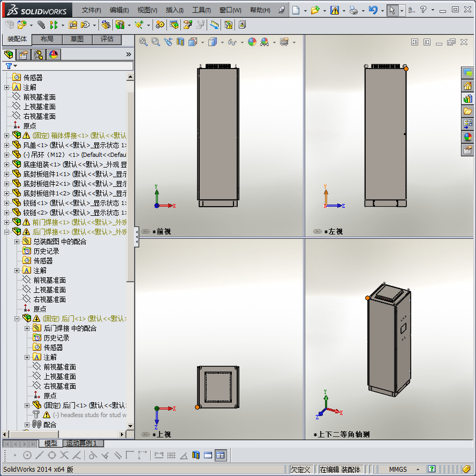Image resolution: width=476 pixels, height=476 pixels.
Task: Expand the 底座组装<1> component node
Action: coord(6,165)
